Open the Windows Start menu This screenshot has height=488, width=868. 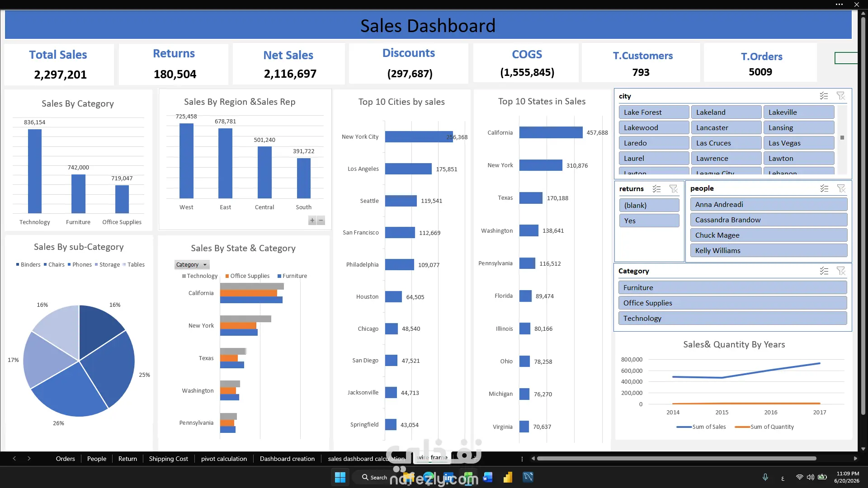340,477
